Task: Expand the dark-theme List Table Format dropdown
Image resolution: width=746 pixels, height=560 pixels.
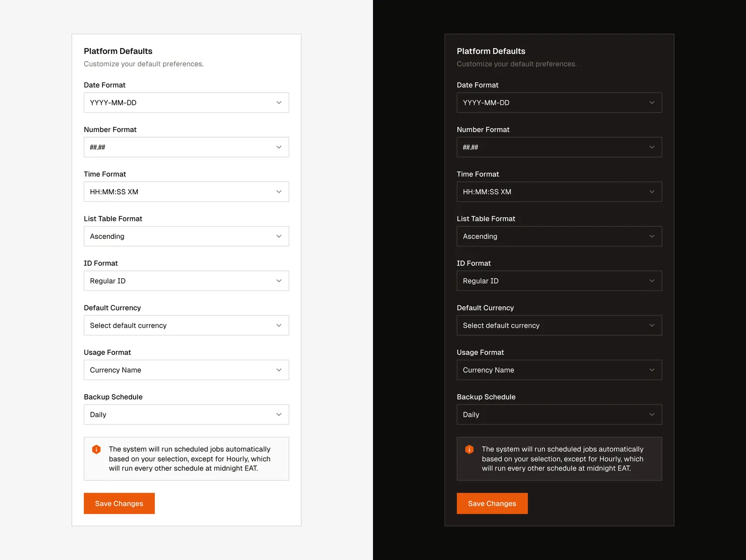Action: (559, 236)
